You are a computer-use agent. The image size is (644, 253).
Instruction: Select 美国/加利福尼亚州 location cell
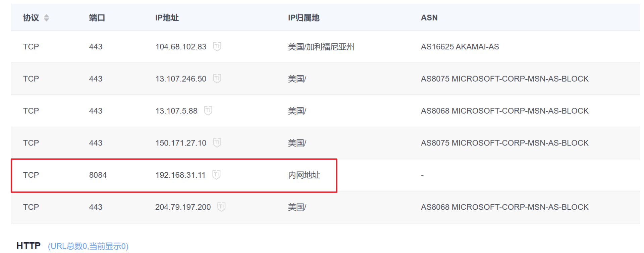coord(321,47)
